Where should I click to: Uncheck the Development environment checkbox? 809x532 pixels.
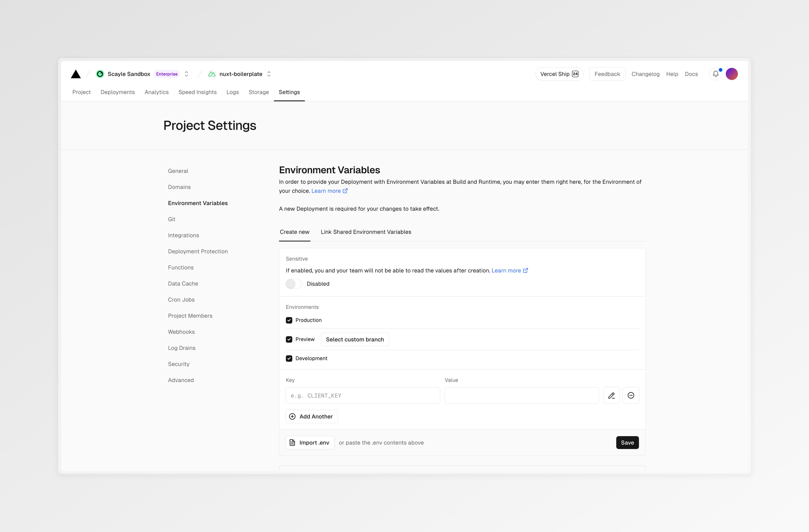tap(289, 358)
